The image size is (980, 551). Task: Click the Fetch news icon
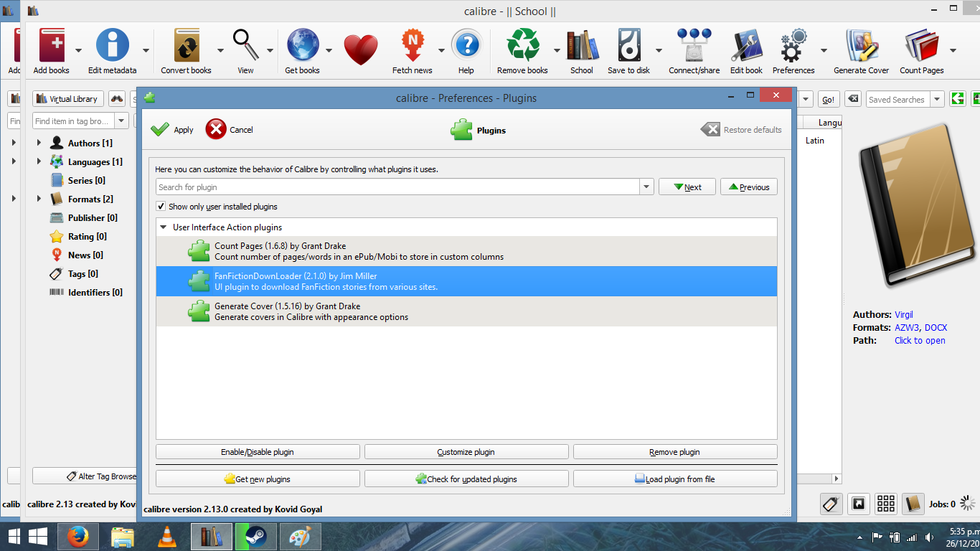tap(413, 45)
